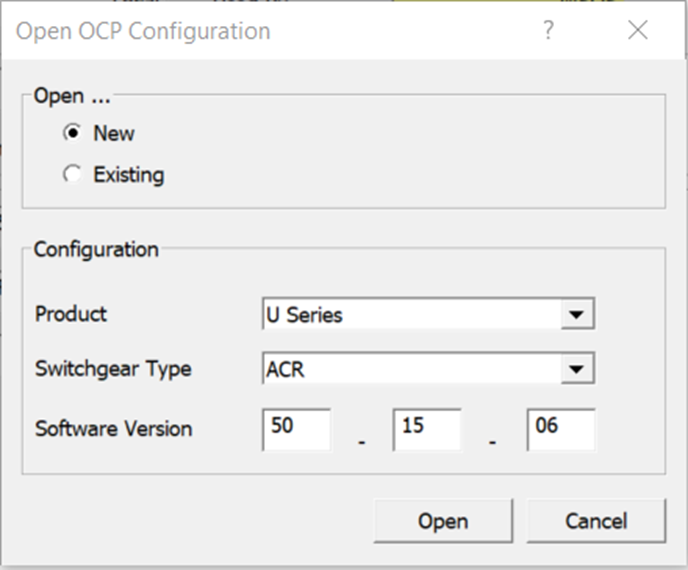This screenshot has height=570, width=688.
Task: Click the Switchgear Type label
Action: (113, 369)
